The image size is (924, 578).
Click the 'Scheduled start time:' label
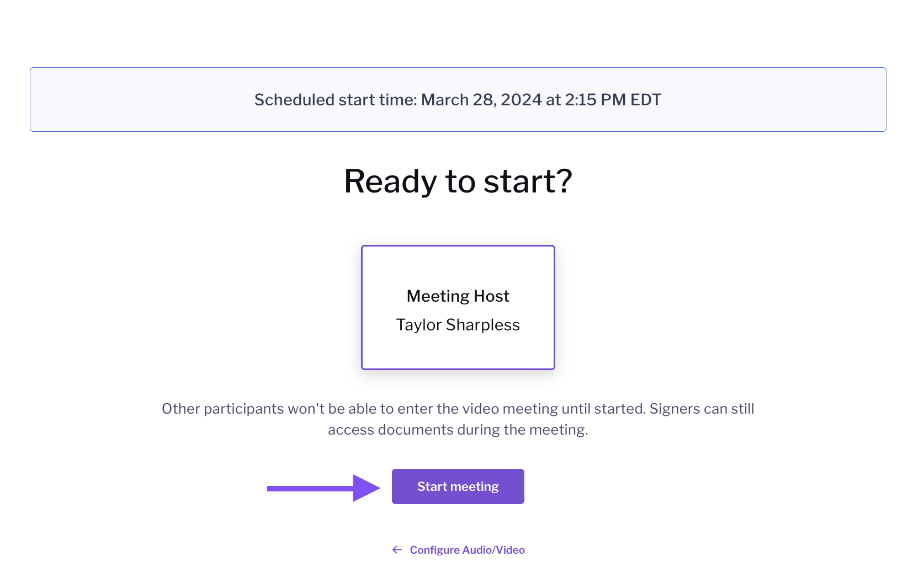click(x=336, y=100)
